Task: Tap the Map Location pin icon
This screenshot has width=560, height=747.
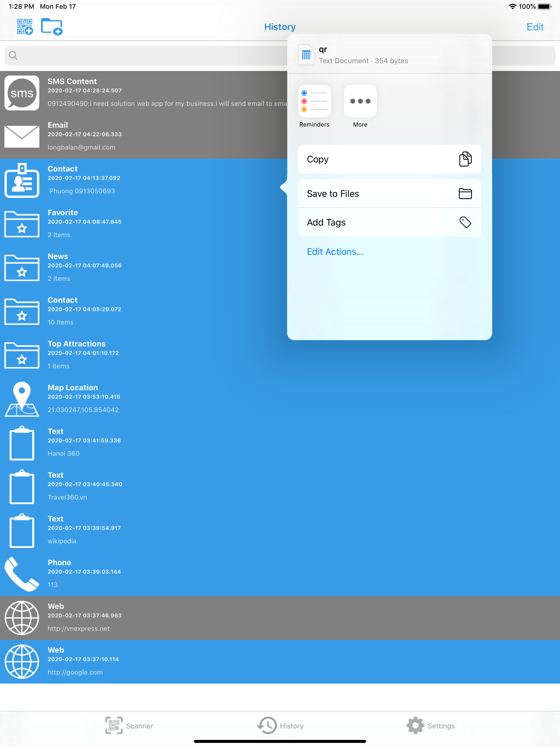Action: pyautogui.click(x=22, y=399)
